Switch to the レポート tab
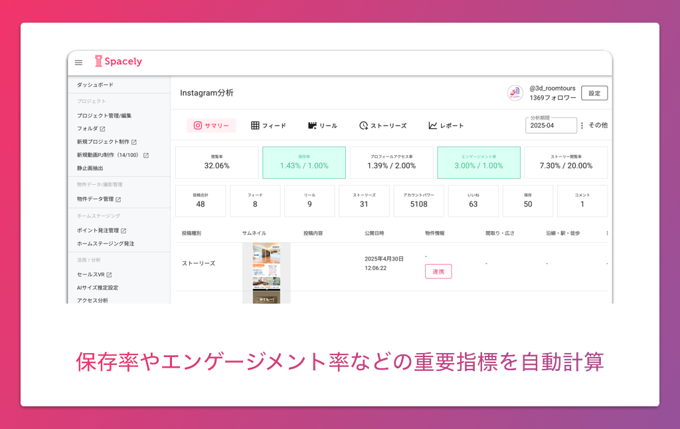This screenshot has height=429, width=680. point(446,126)
